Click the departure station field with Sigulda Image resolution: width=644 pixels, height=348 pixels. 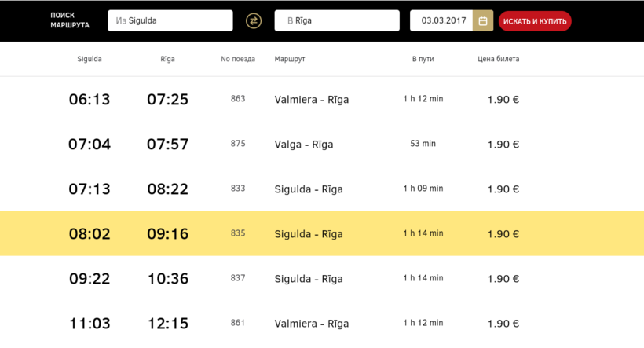(170, 21)
